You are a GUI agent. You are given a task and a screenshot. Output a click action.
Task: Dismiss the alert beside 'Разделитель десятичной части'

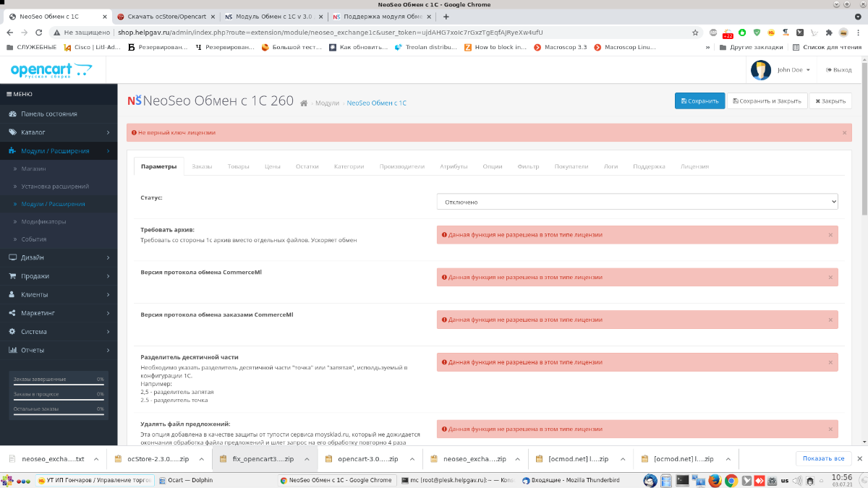pyautogui.click(x=830, y=362)
